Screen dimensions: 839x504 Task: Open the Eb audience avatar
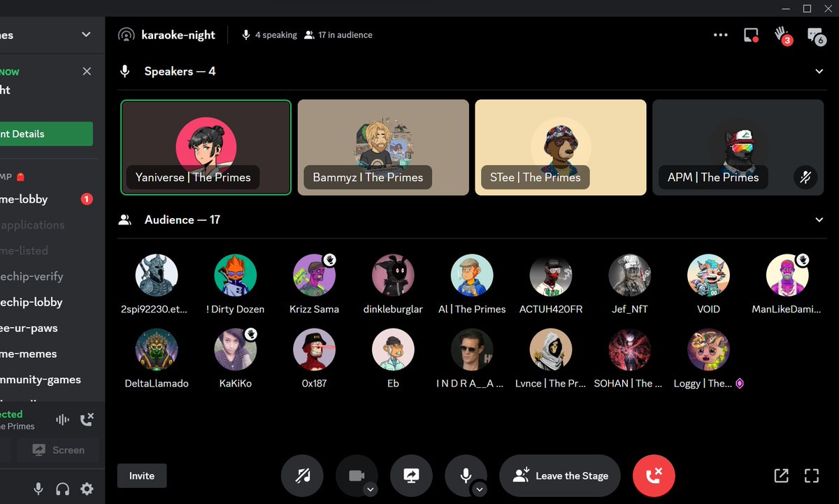(x=394, y=350)
